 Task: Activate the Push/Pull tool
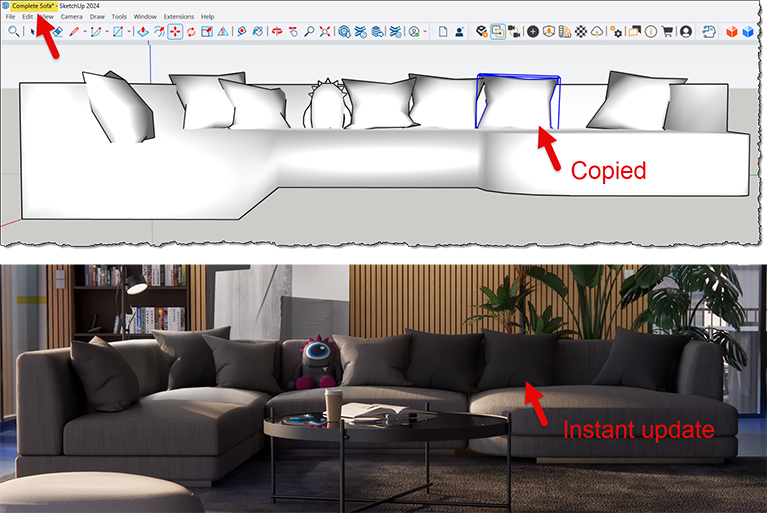click(142, 32)
